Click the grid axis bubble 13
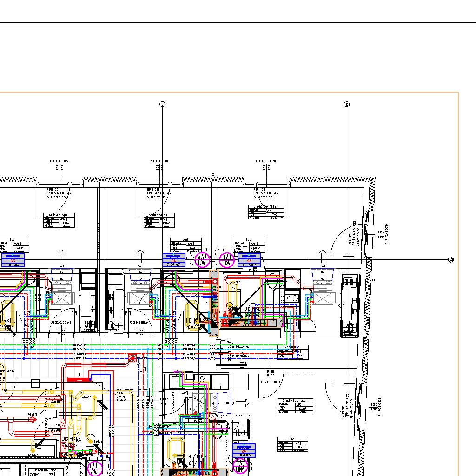 tap(451, 259)
